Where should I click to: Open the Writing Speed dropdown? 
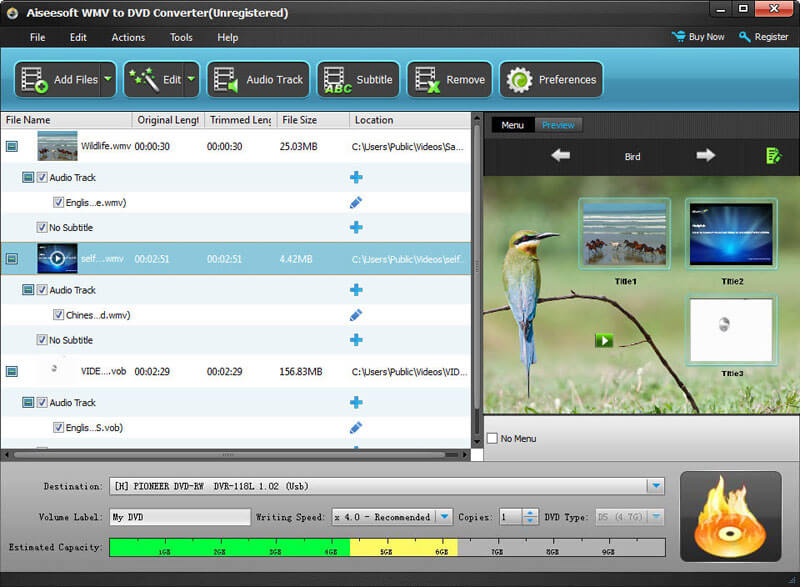[x=444, y=517]
